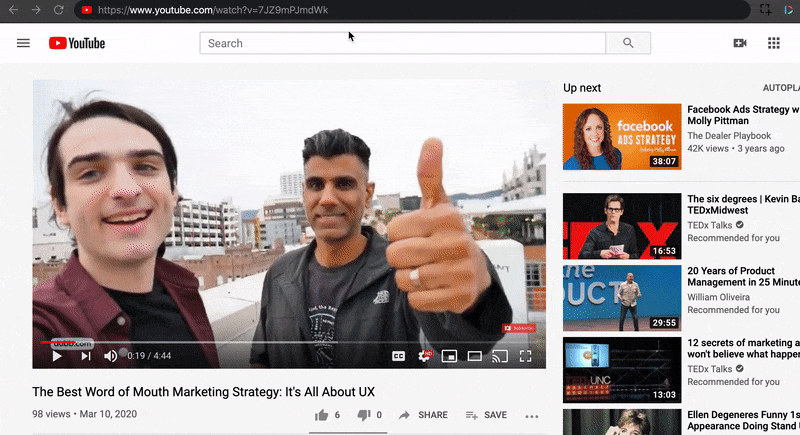Open video settings gear
Viewport: 800px width, 435px height.
424,356
